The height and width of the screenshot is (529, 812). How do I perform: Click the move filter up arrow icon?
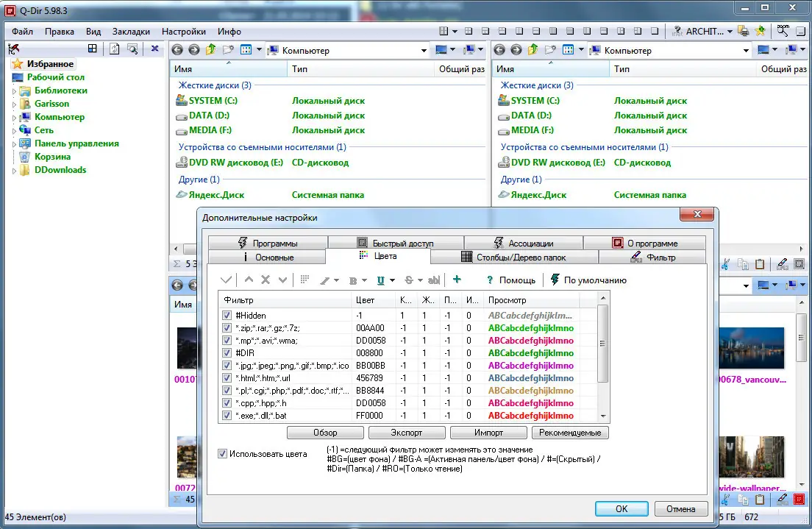pos(249,280)
